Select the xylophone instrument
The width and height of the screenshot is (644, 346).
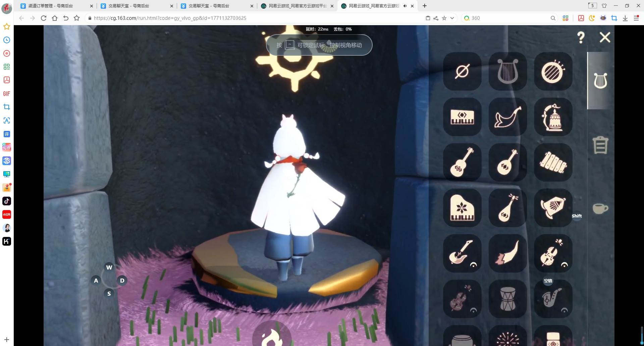click(553, 162)
